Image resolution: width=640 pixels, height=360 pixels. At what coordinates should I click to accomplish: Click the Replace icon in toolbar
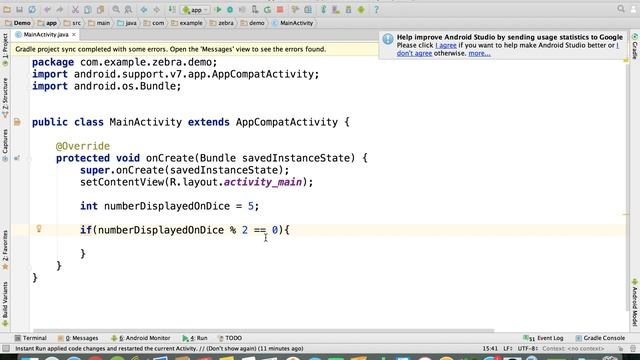tap(128, 9)
